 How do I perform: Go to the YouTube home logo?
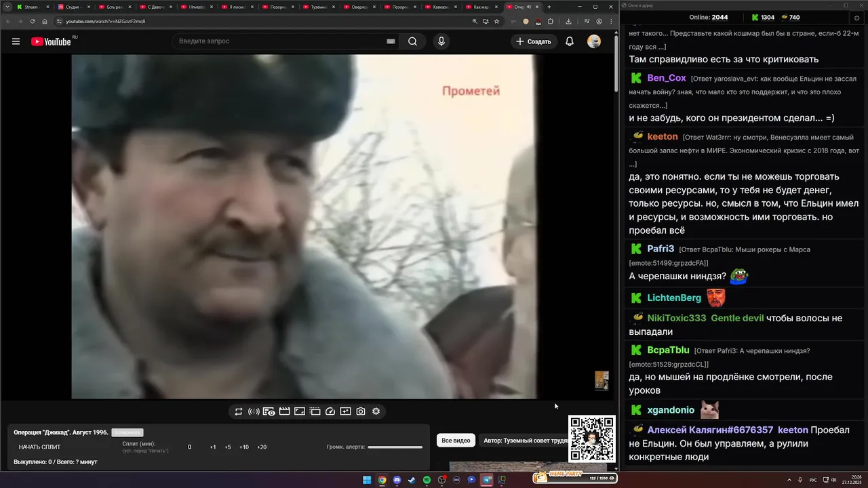coord(51,41)
